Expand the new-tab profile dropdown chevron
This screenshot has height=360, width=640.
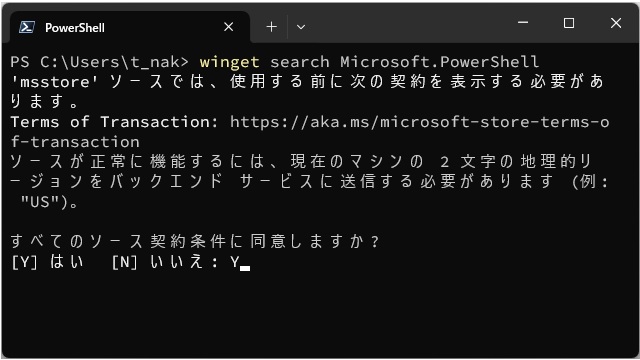[301, 27]
